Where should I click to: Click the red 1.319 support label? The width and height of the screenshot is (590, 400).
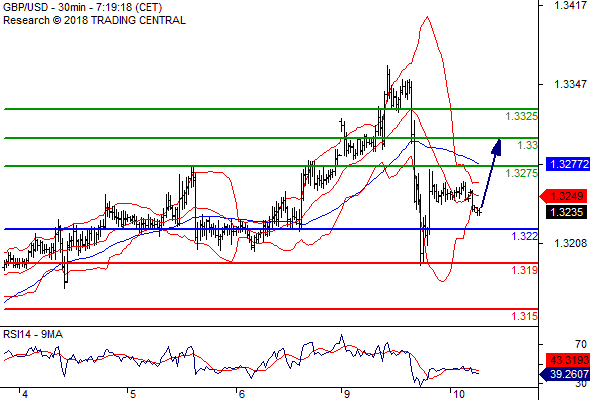(525, 270)
